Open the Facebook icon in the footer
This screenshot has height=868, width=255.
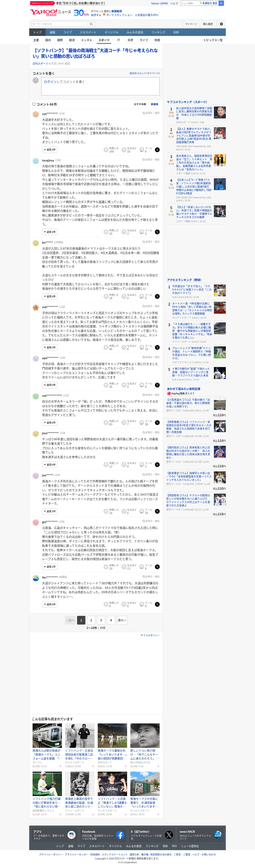click(120, 835)
